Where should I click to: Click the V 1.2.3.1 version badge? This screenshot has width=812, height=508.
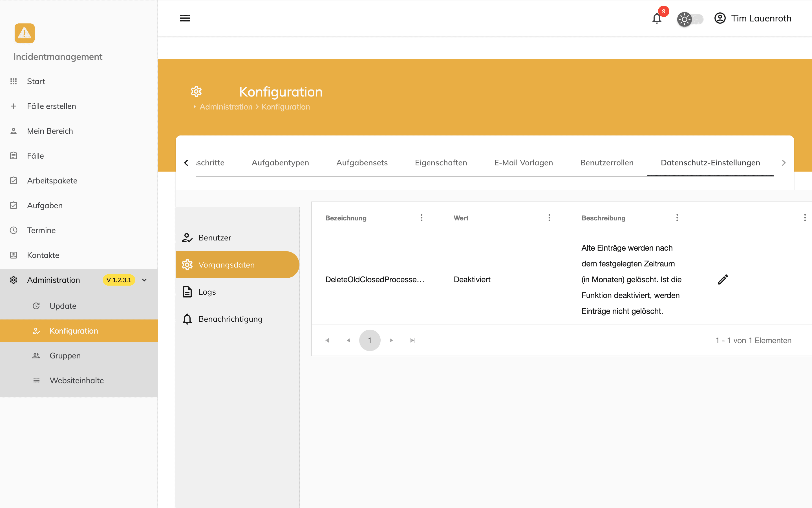(x=119, y=280)
